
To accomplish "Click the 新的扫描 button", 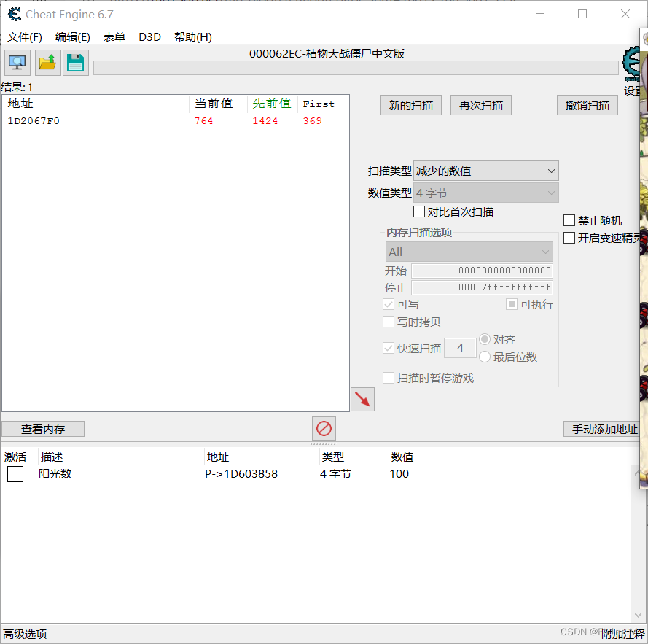I will click(x=411, y=106).
